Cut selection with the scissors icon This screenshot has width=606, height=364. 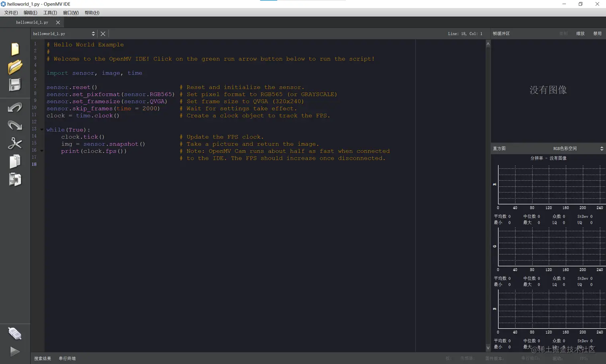[15, 143]
